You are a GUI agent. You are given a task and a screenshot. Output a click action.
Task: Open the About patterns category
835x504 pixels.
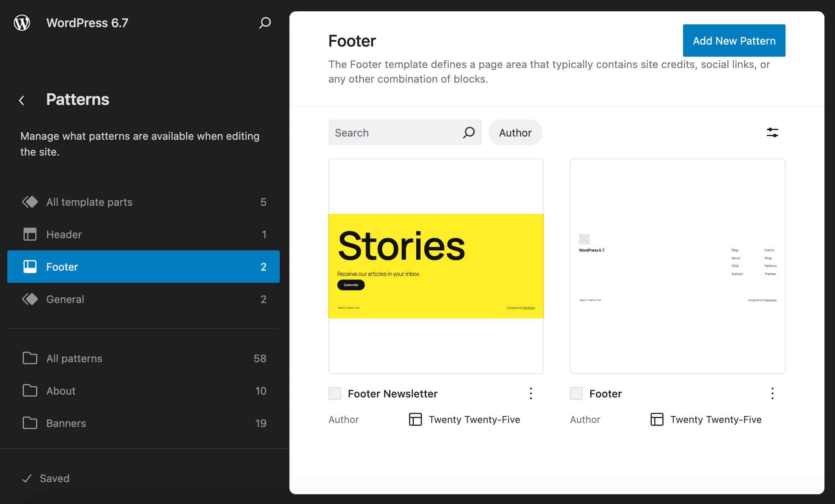pyautogui.click(x=61, y=391)
